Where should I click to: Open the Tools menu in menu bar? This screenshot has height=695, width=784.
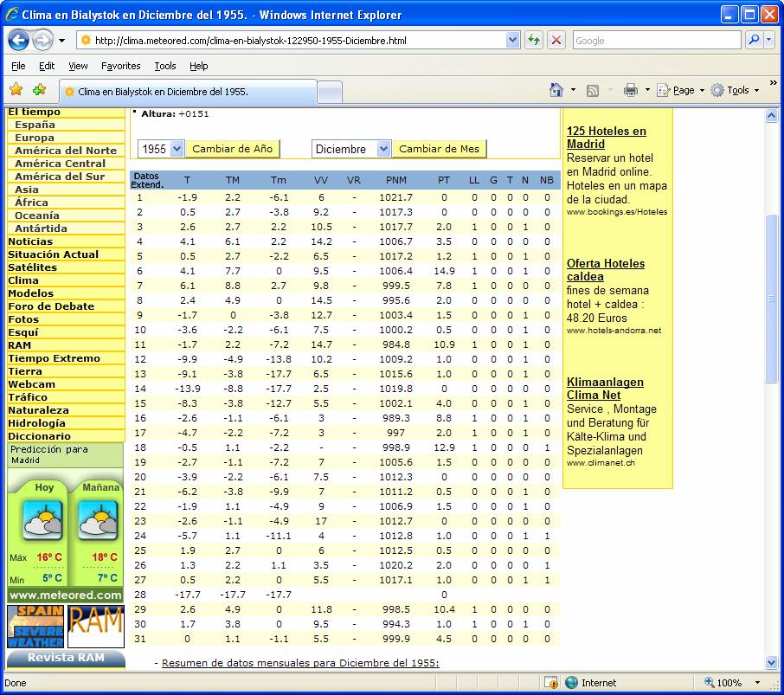(x=165, y=66)
